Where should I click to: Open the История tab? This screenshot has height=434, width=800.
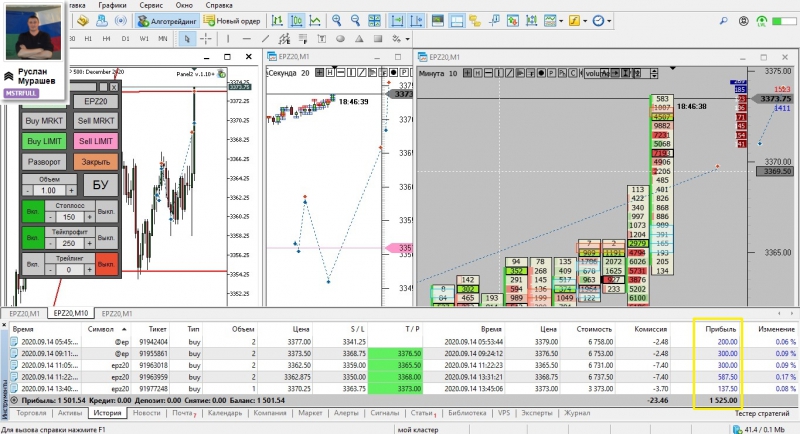(107, 413)
